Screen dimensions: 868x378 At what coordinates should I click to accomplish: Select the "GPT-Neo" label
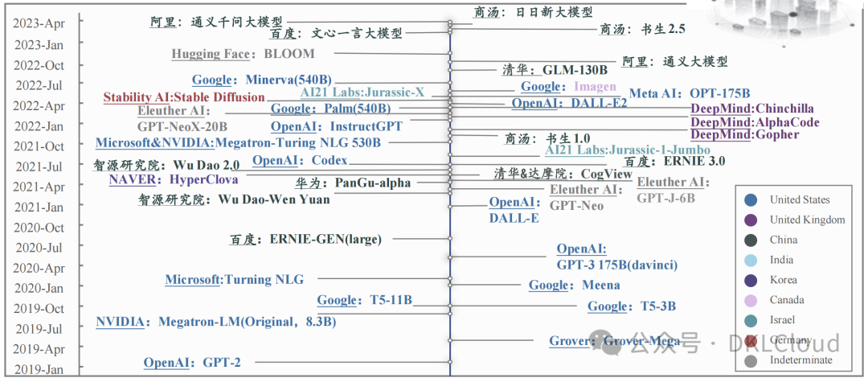(576, 205)
